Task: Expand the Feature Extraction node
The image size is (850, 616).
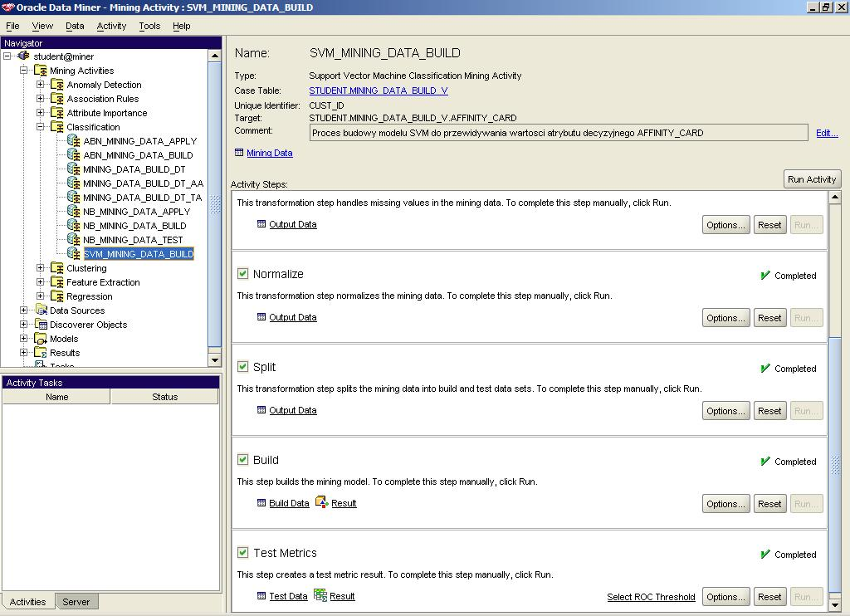Action: pyautogui.click(x=40, y=281)
